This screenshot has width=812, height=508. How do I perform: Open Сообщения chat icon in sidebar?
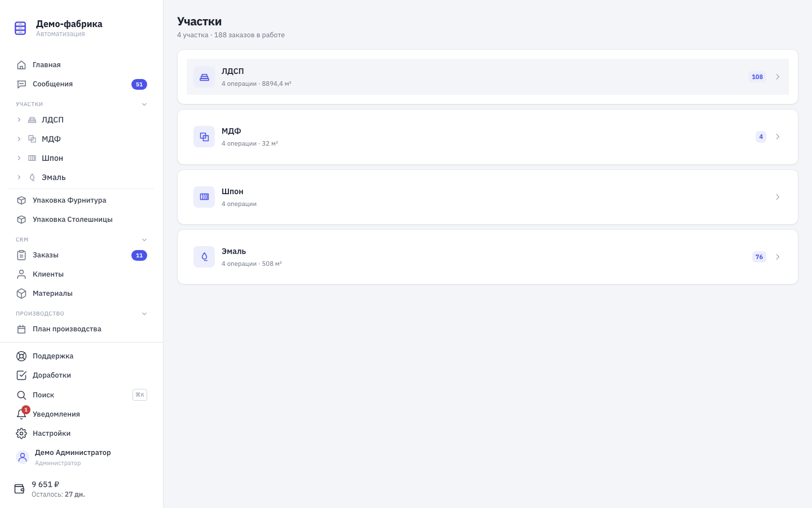[21, 84]
